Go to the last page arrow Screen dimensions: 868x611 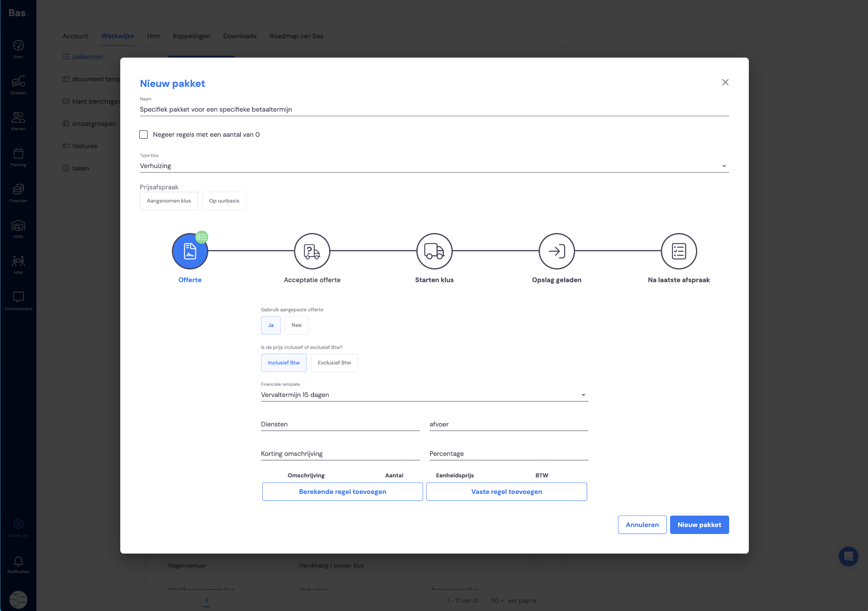pyautogui.click(x=238, y=600)
